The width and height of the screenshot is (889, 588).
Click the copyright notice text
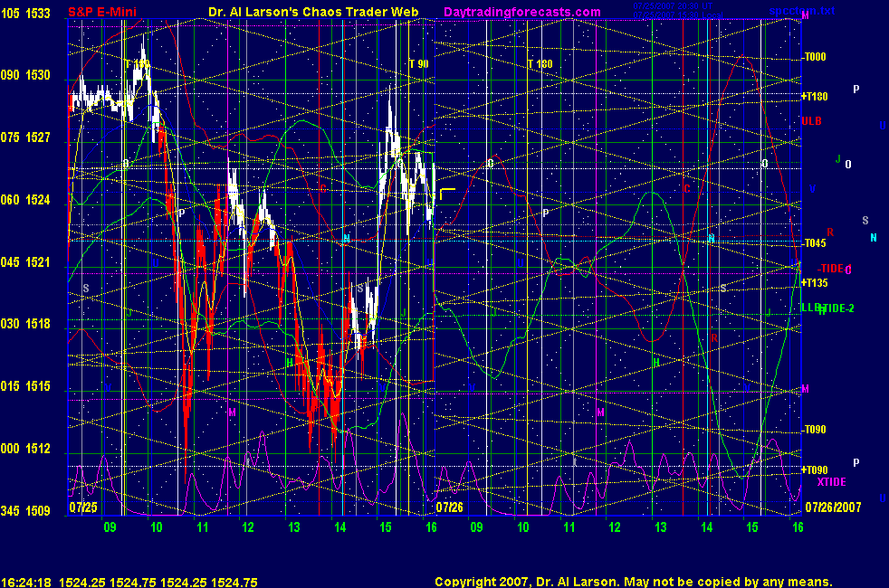(633, 582)
